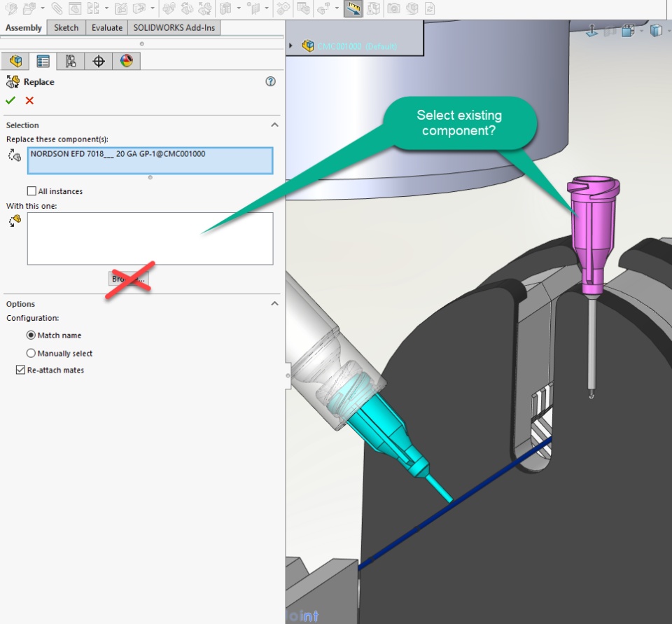Screen dimensions: 672x624
Task: Click the Browse button under With this one
Action: point(129,279)
